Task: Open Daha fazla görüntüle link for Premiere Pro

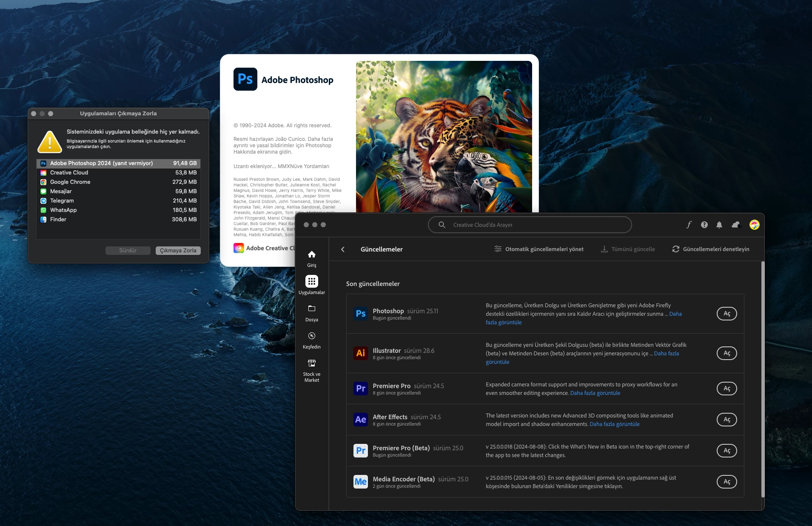Action: coord(595,393)
